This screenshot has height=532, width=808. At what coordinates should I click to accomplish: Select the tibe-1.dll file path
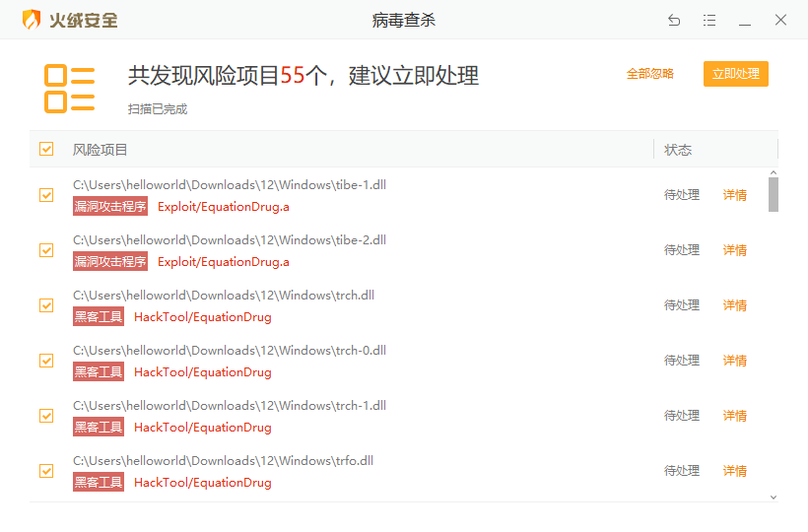pos(230,185)
